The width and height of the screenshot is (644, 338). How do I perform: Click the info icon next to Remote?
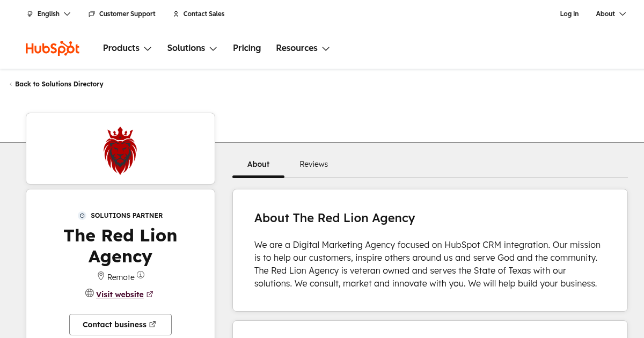point(141,275)
